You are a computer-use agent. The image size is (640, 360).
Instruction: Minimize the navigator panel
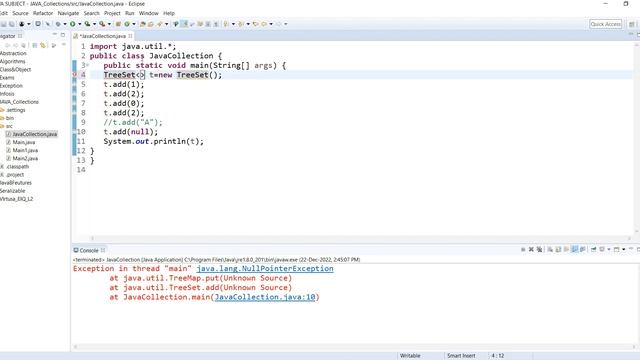click(55, 35)
